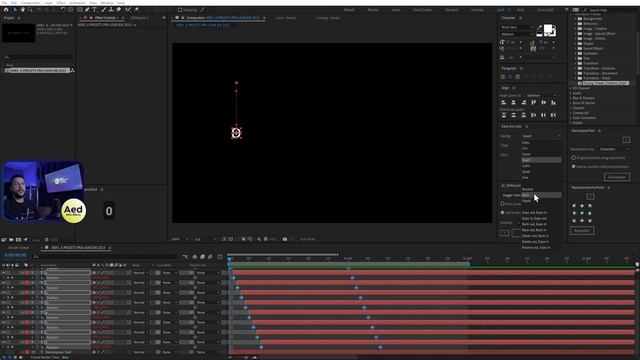640x360 pixels.
Task: Click the timeline current time field
Action: click(x=16, y=256)
